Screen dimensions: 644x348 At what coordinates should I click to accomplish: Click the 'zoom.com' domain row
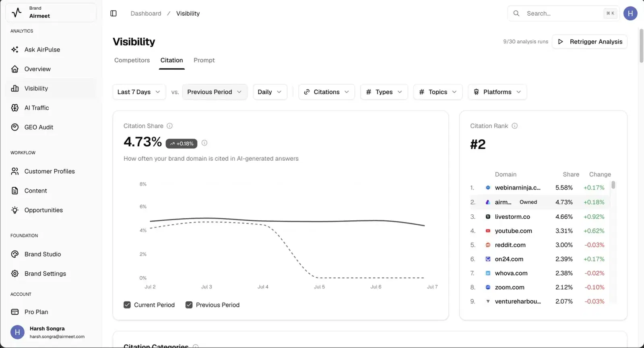540,287
